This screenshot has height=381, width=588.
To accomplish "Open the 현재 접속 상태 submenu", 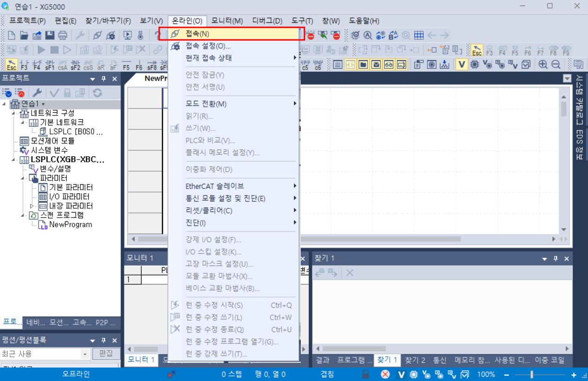I will click(x=234, y=58).
